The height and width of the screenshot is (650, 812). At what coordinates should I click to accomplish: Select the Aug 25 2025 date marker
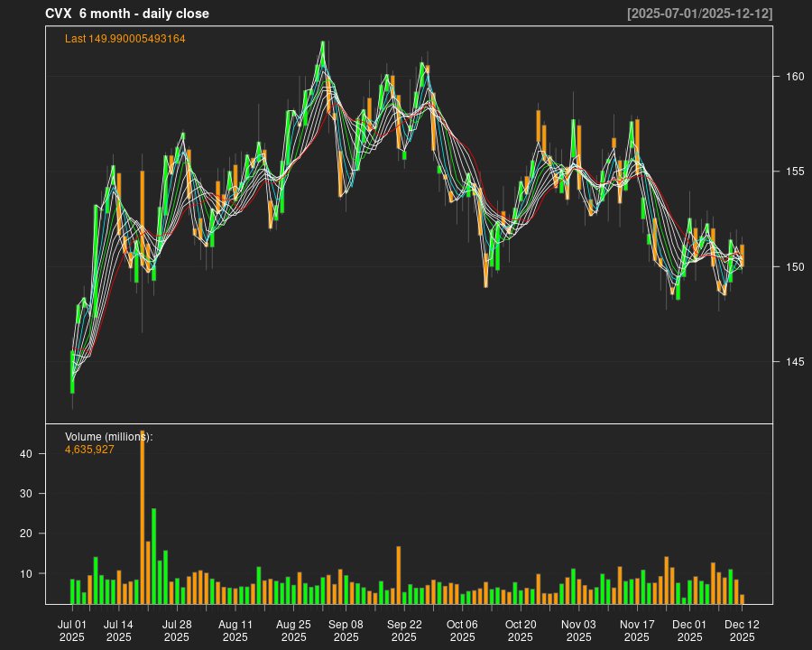293,630
